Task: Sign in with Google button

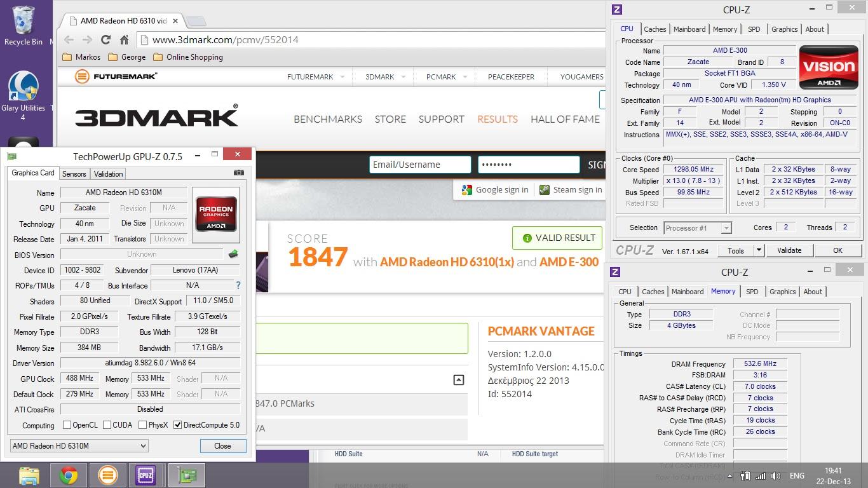Action: 494,189
